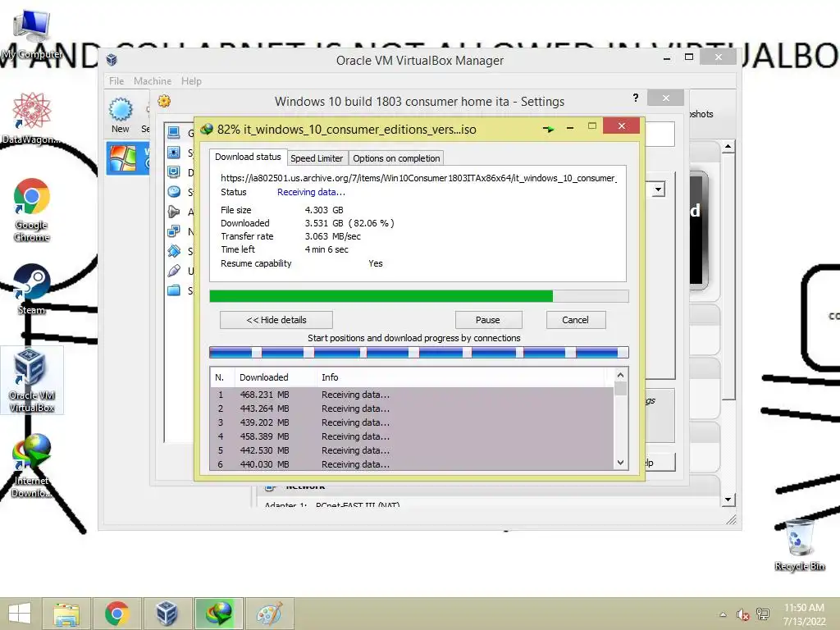This screenshot has width=840, height=630.
Task: Click the N. column header
Action: point(223,377)
